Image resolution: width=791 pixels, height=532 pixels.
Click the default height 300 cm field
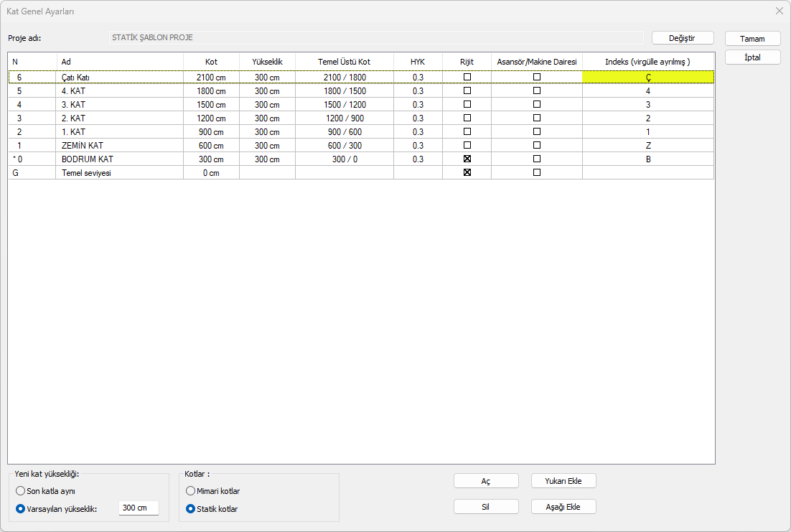tap(138, 508)
